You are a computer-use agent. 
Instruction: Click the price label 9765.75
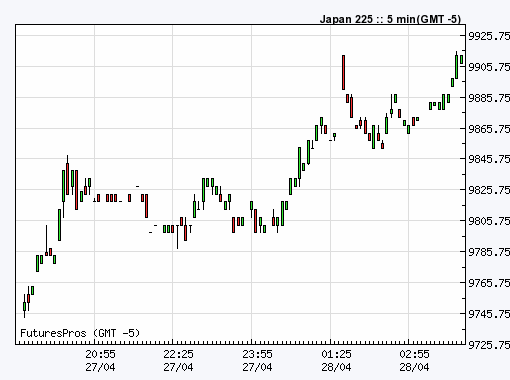(x=489, y=283)
